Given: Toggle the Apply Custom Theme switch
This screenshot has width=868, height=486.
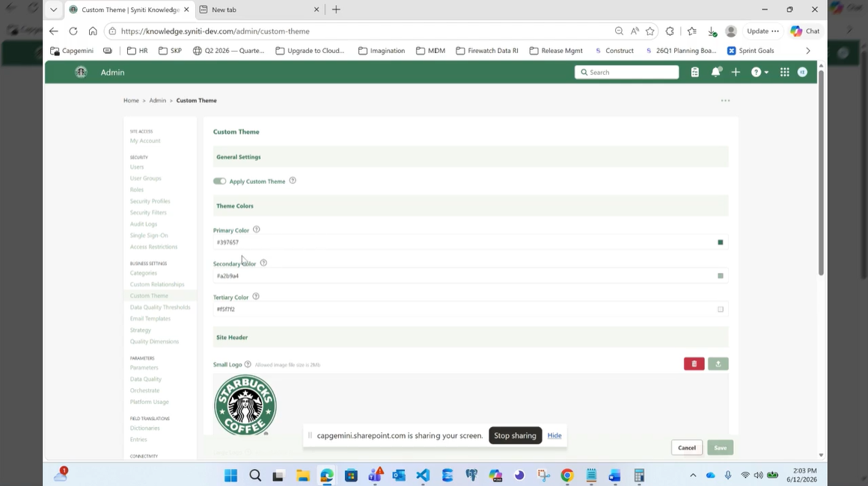Looking at the screenshot, I should (220, 182).
